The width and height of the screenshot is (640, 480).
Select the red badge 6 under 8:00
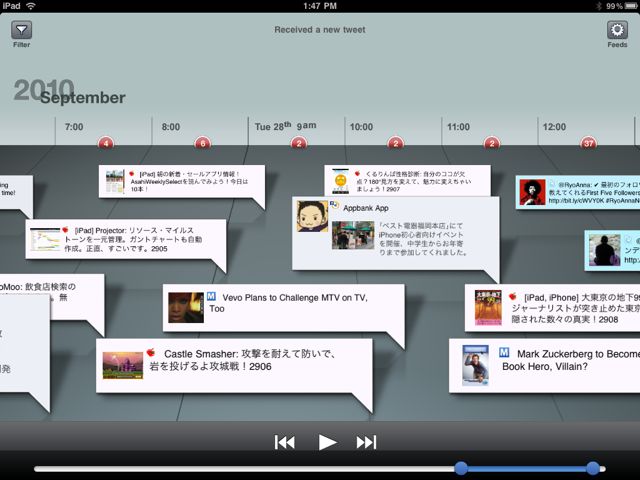203,143
